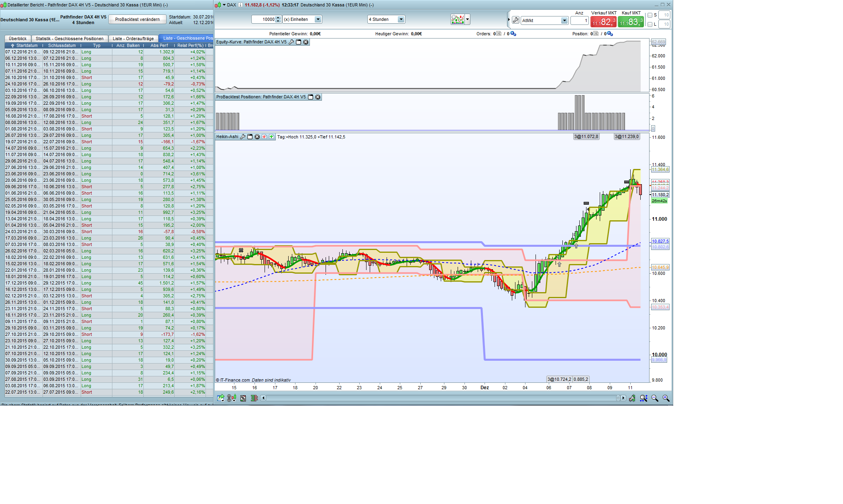
Task: Click the order settings wrench icon
Action: (515, 20)
